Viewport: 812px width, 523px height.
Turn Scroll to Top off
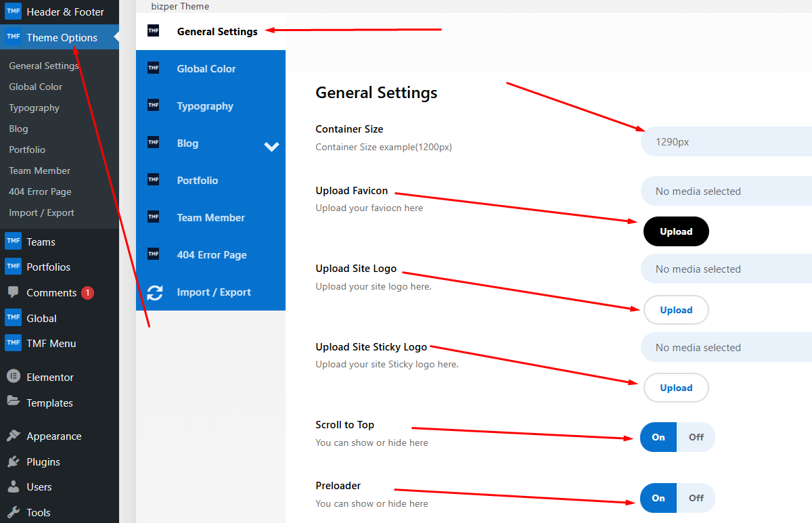click(x=696, y=437)
